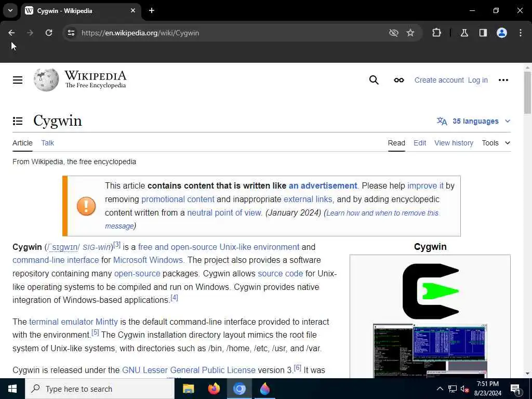The image size is (532, 399).
Task: Open the appearance glasses icon
Action: (399, 80)
